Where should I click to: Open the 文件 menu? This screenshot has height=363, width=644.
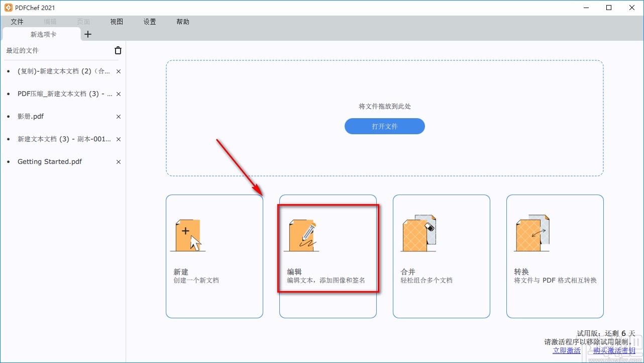[x=17, y=22]
